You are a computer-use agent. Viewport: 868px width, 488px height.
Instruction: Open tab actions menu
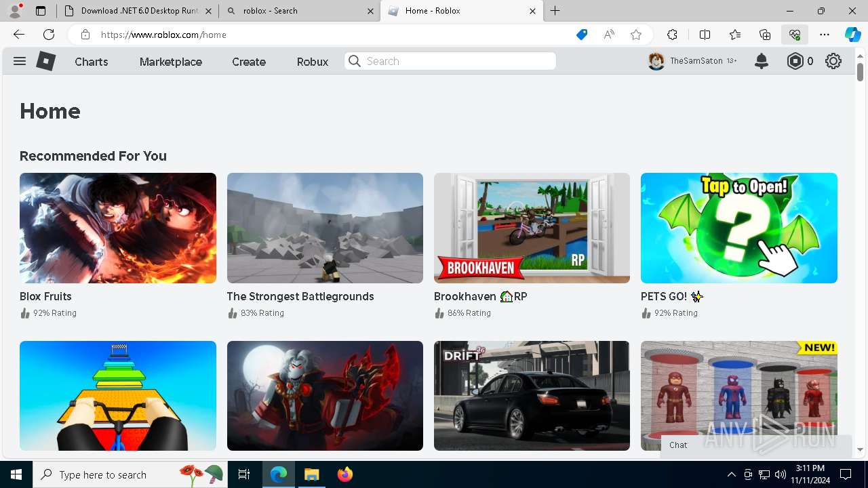click(41, 11)
